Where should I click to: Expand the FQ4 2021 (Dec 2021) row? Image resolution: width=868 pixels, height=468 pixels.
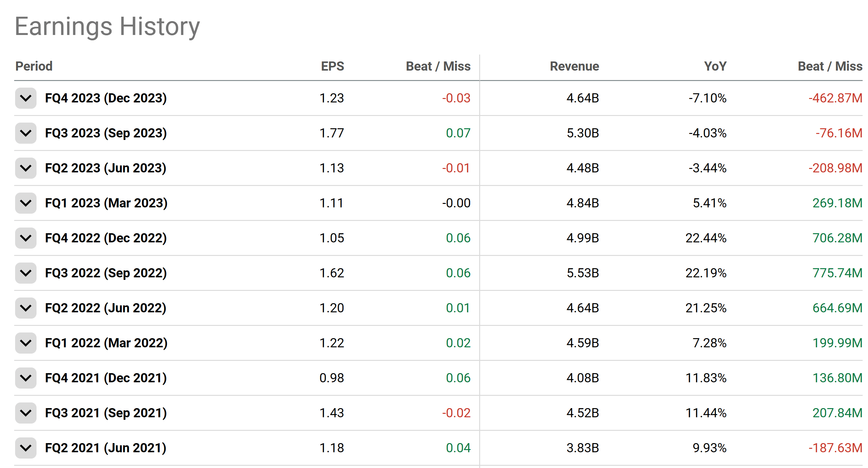(26, 378)
